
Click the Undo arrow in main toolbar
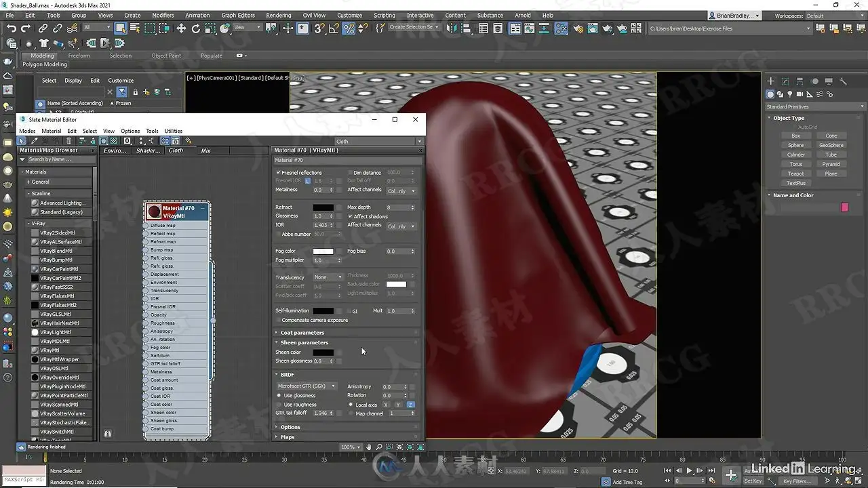[12, 28]
